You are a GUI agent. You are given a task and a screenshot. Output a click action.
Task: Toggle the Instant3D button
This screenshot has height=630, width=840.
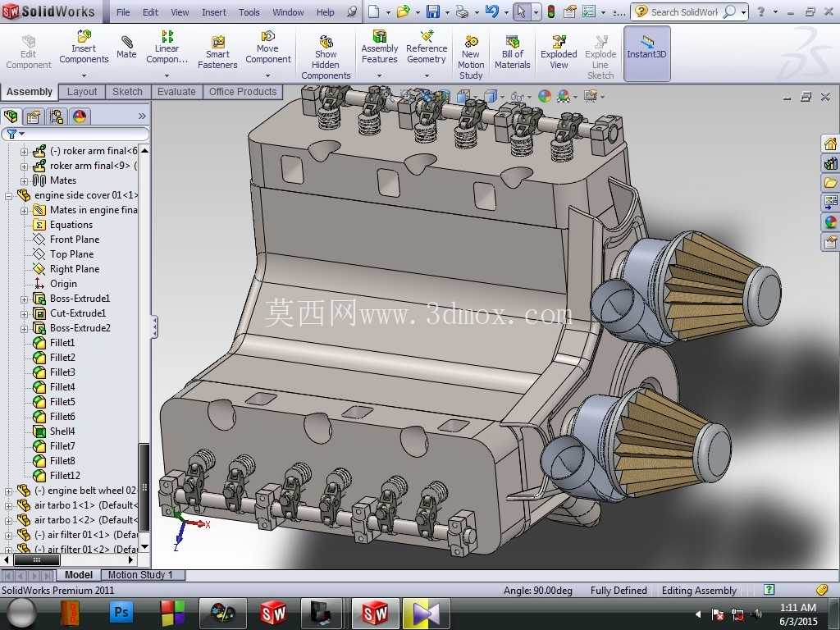click(646, 53)
